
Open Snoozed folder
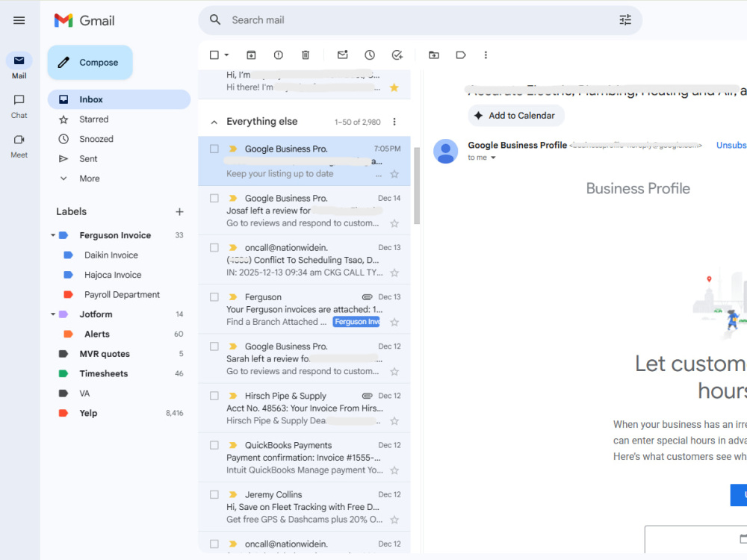pos(119,139)
